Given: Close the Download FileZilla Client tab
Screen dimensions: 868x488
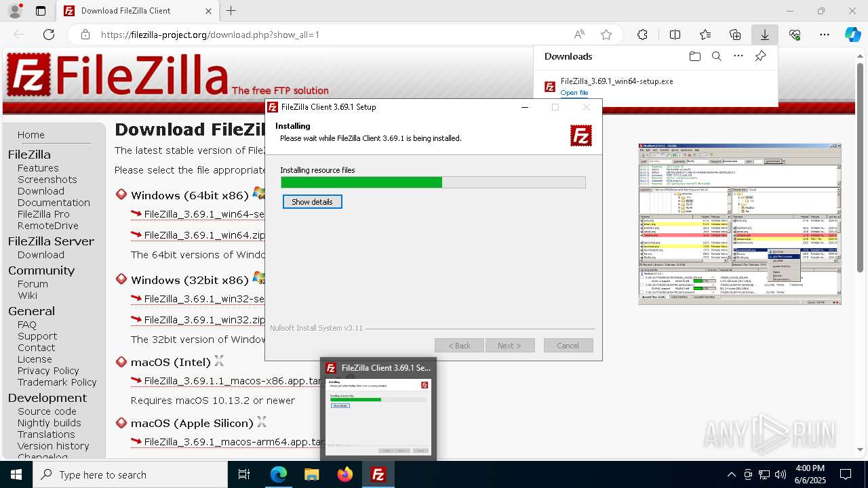Looking at the screenshot, I should pyautogui.click(x=208, y=11).
